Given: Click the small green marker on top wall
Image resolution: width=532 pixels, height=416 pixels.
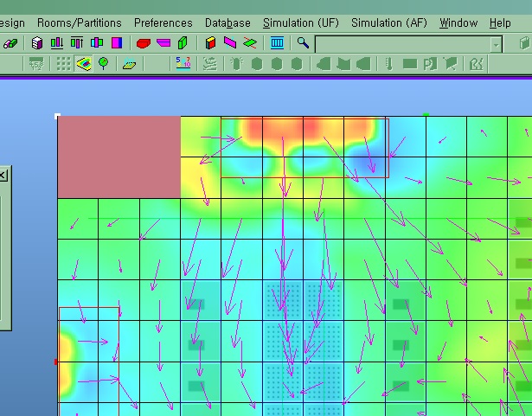Looking at the screenshot, I should (x=426, y=115).
